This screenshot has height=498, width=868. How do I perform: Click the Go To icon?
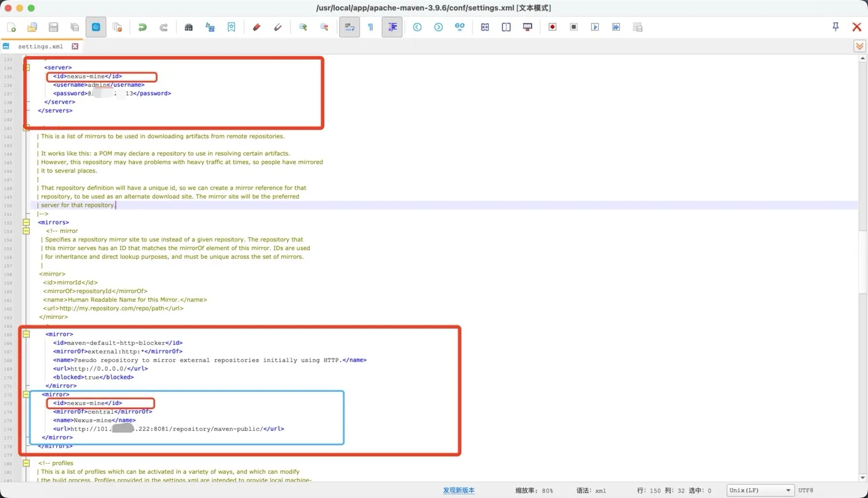click(459, 27)
